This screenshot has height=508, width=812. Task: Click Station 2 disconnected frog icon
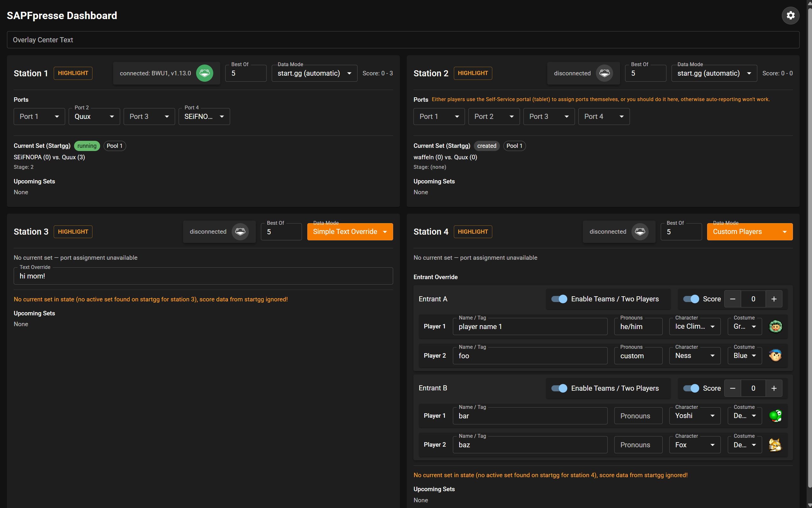coord(604,73)
